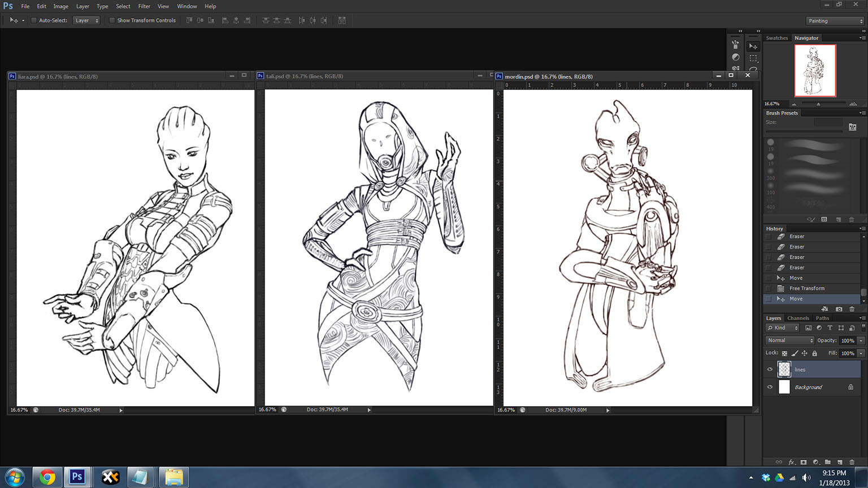Open the Painting workspace dropdown
Screen dimensions: 868x488
pos(835,21)
